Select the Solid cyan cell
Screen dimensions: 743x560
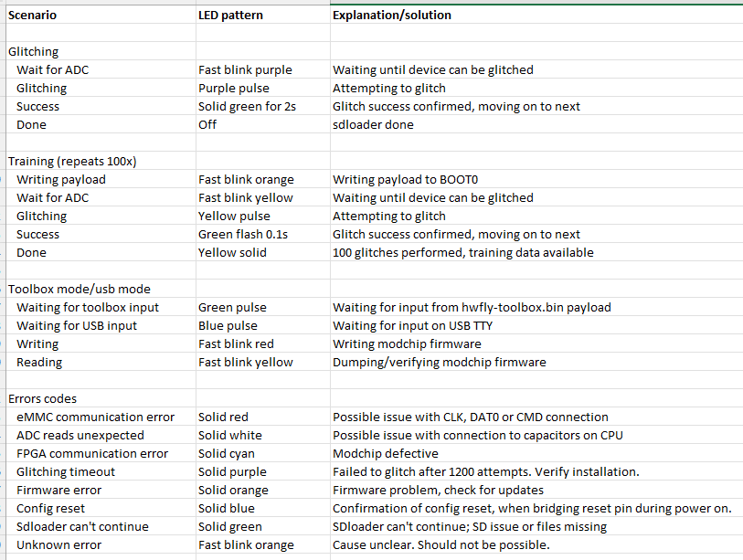coord(263,453)
